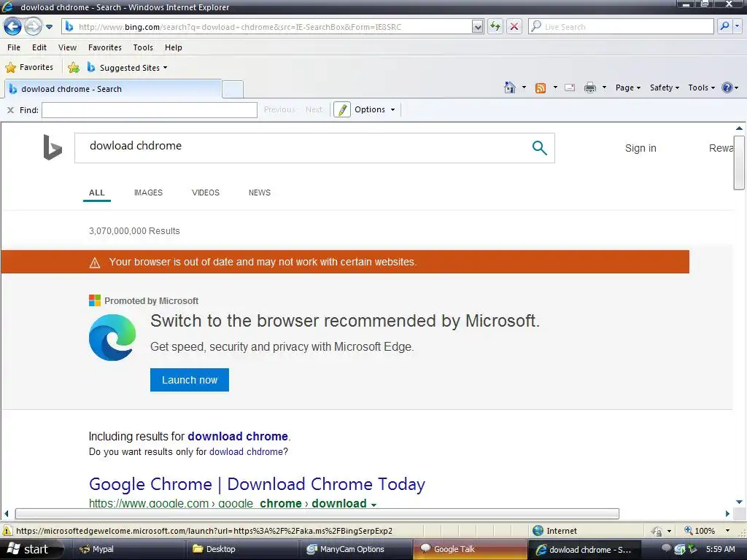Screen dimensions: 747x560
Task: Click the Find bar highlight pencil icon
Action: pyautogui.click(x=342, y=109)
